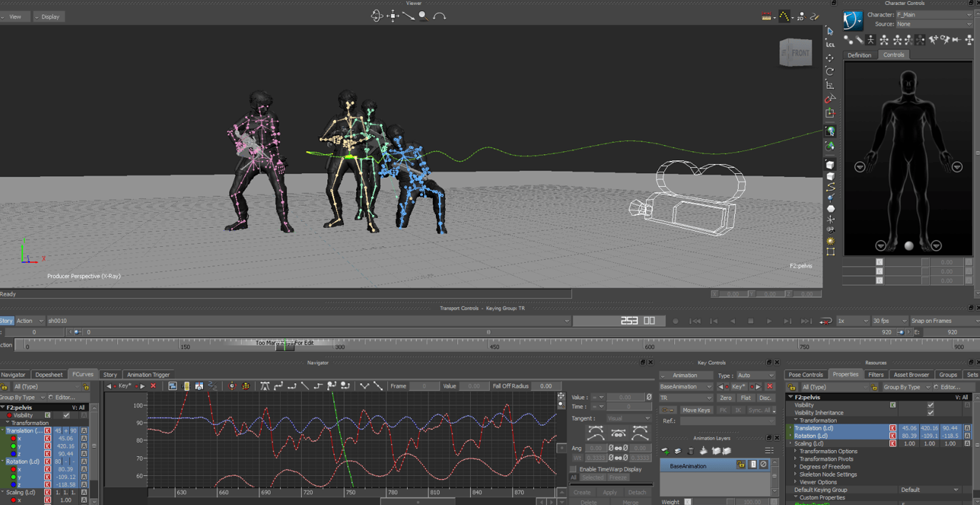Add a new animation layer

coord(666,451)
